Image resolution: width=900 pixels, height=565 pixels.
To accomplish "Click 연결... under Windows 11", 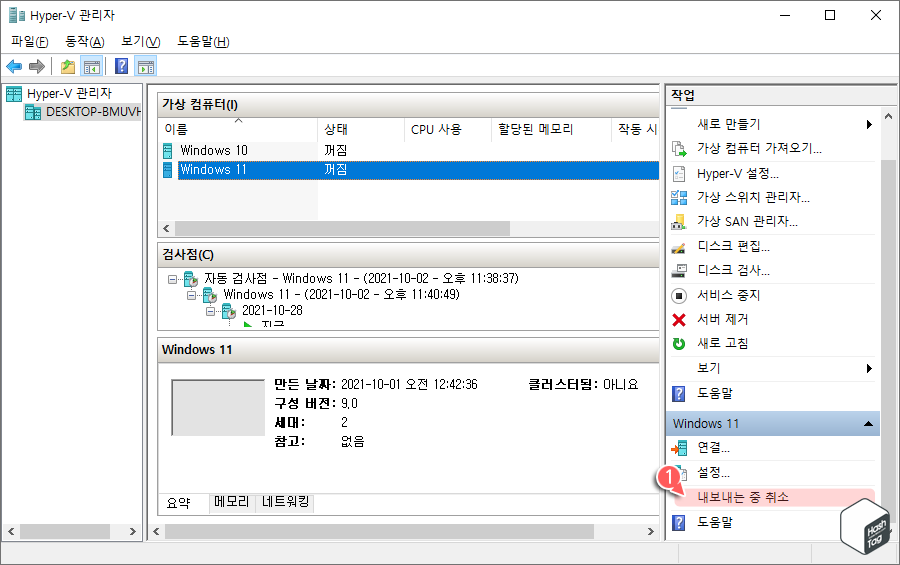I will point(713,448).
